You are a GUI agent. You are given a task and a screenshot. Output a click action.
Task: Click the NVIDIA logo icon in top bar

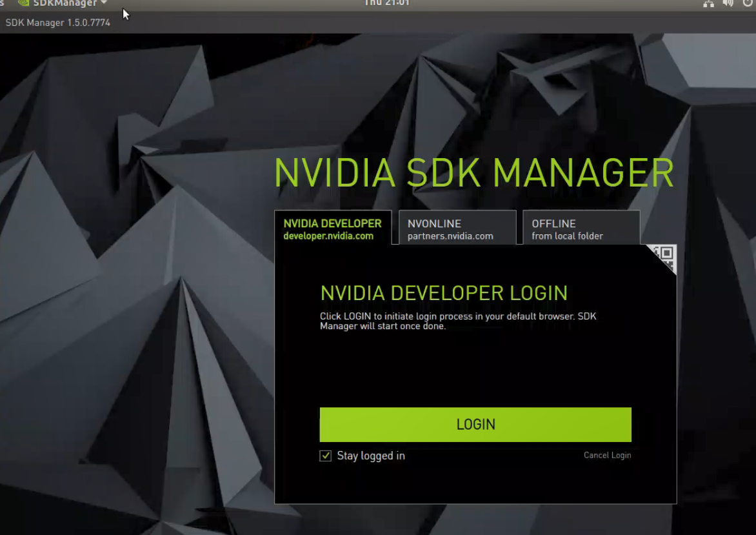(23, 3)
